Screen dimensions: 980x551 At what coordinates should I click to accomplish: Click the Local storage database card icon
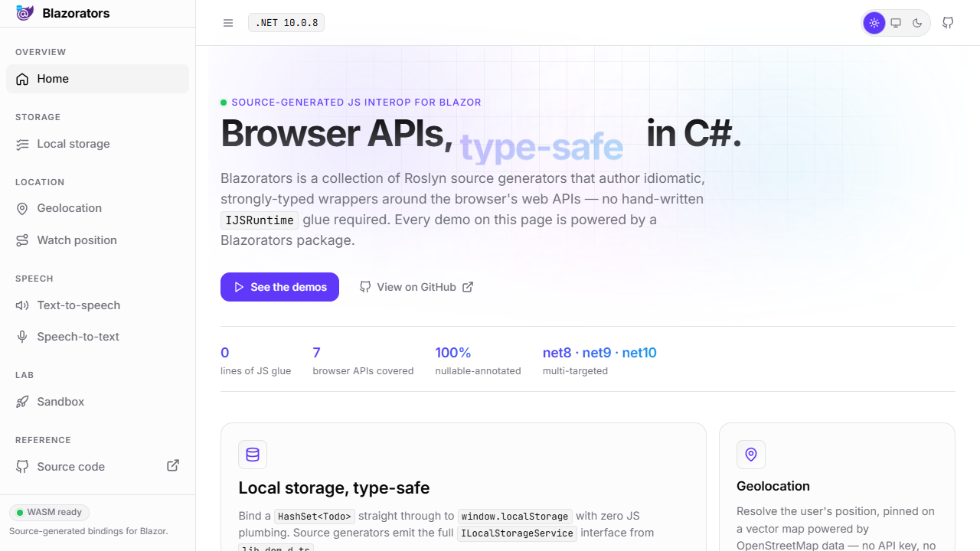point(253,455)
